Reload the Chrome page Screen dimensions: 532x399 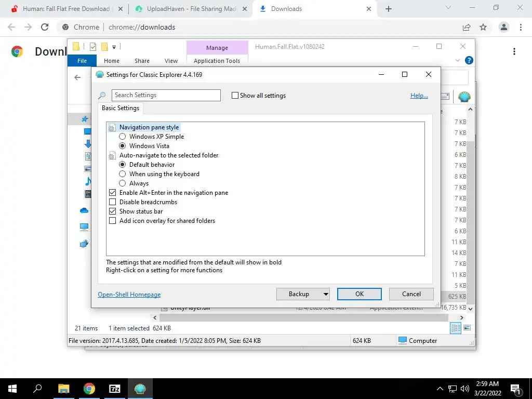(45, 27)
